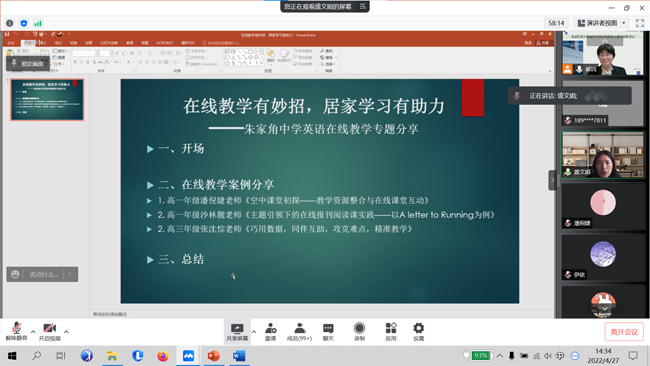Expand audio options arrow beside microphone

33,332
